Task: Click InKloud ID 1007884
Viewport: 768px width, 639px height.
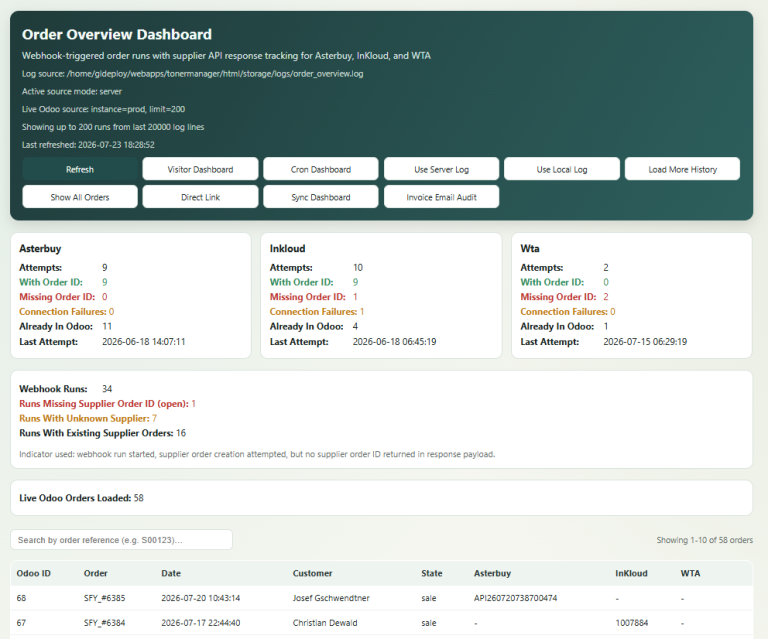Action: [632, 623]
